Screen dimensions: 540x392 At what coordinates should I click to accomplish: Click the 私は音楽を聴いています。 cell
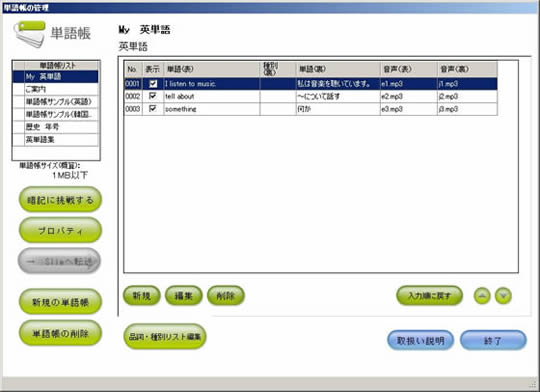click(x=338, y=84)
